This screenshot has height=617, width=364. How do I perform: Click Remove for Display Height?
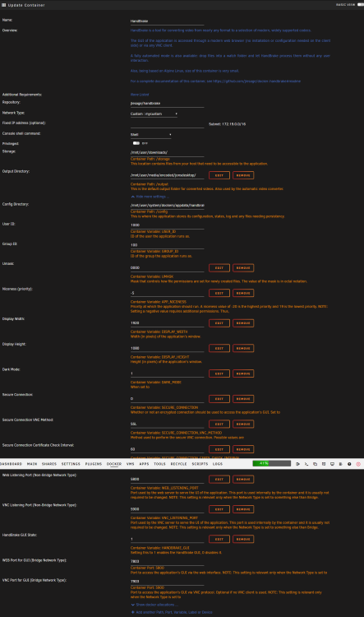[243, 348]
